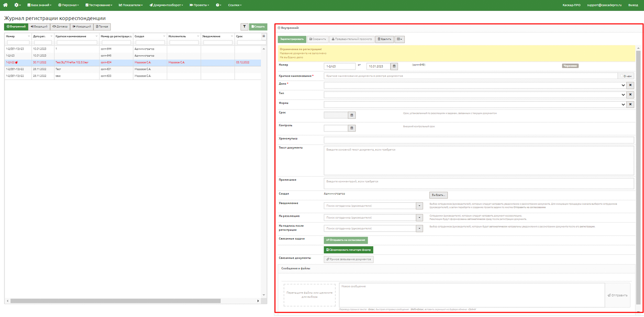This screenshot has height=317, width=644.
Task: Switch to the Входящий tab
Action: 39,27
